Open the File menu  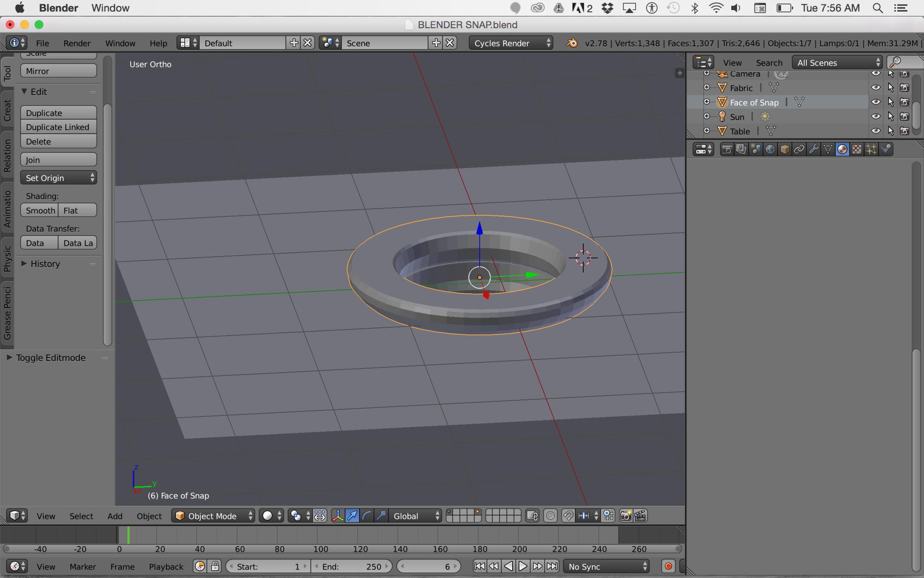(42, 43)
